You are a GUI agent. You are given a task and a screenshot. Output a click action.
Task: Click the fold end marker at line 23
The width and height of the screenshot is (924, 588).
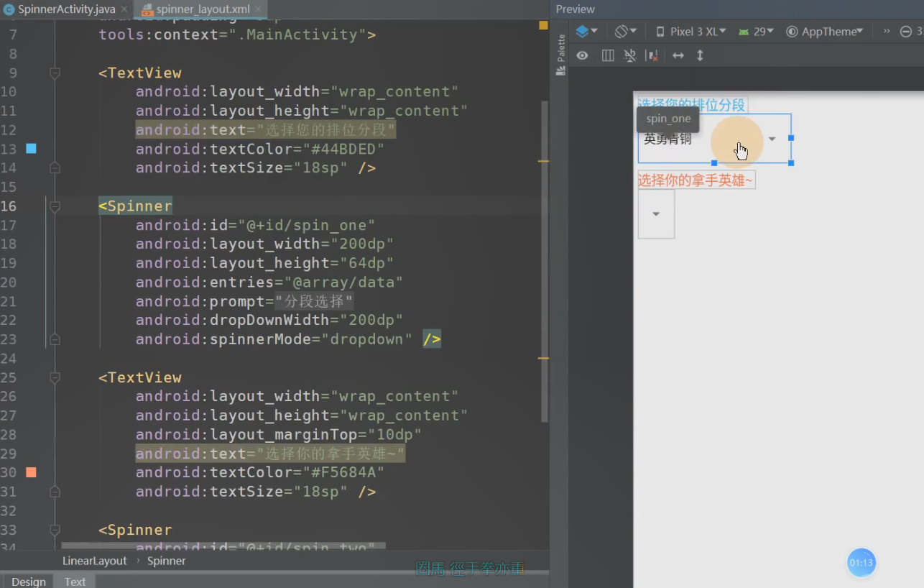(55, 339)
